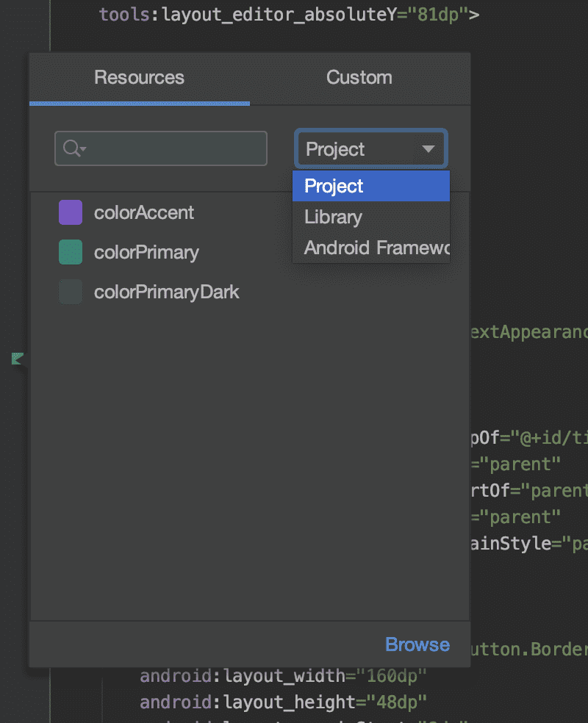Click the Browse link
This screenshot has height=723, width=588.
point(417,644)
